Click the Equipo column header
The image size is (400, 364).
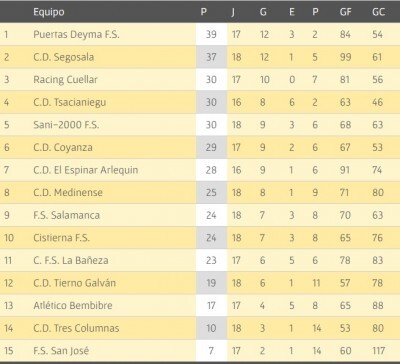click(x=49, y=12)
